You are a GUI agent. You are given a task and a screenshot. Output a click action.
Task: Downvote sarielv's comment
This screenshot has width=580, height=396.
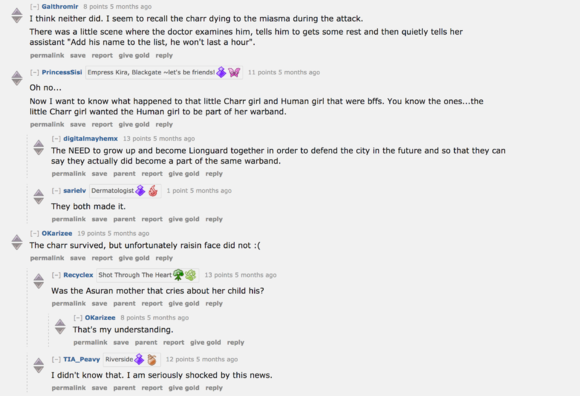pos(38,201)
